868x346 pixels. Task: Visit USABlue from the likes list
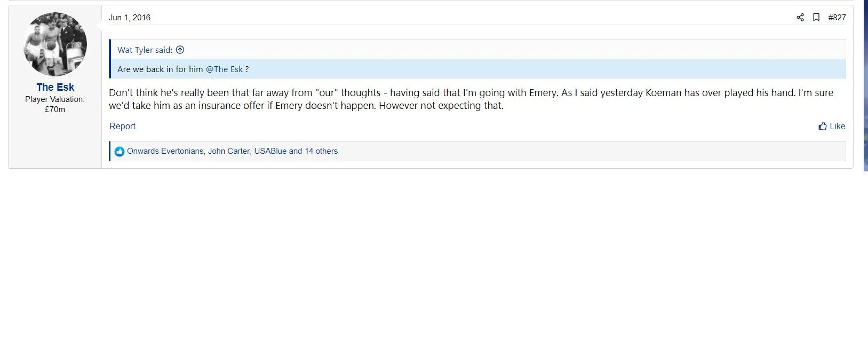coord(270,151)
